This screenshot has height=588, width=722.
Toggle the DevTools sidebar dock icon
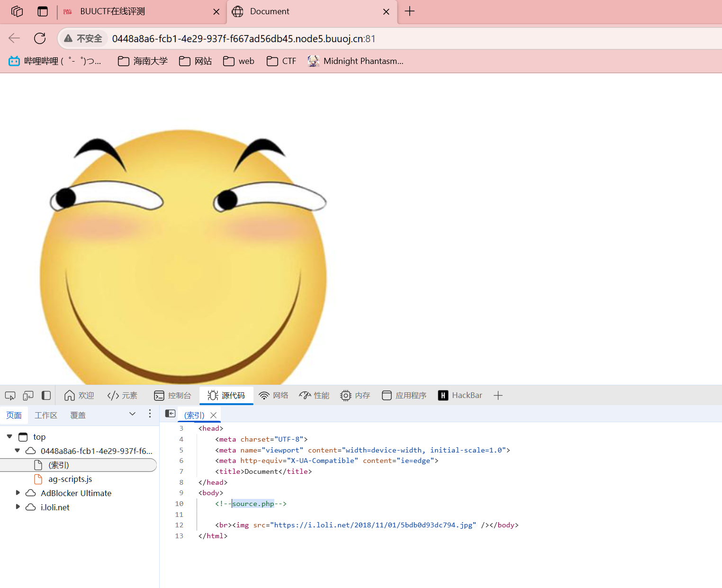click(46, 395)
